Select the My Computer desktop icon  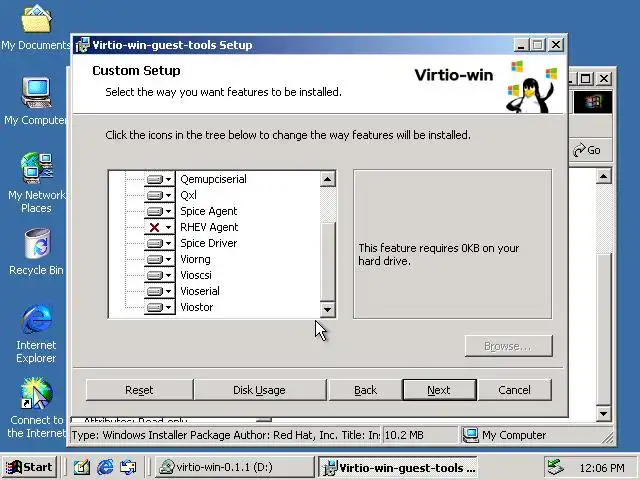point(36,102)
